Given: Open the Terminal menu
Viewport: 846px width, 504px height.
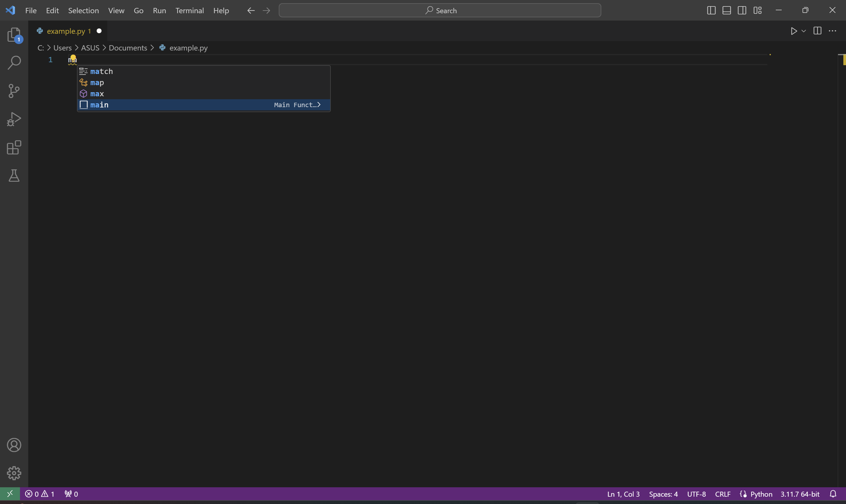Looking at the screenshot, I should click(189, 10).
